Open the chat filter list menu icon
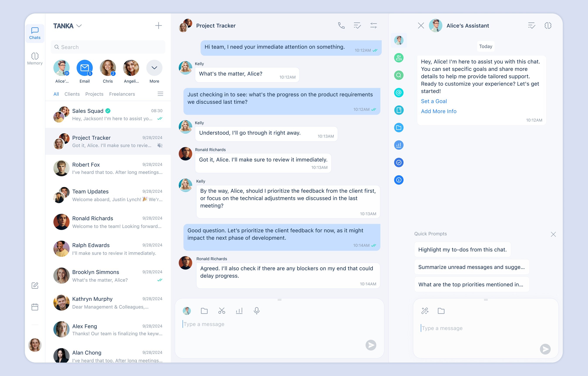 pyautogui.click(x=160, y=94)
